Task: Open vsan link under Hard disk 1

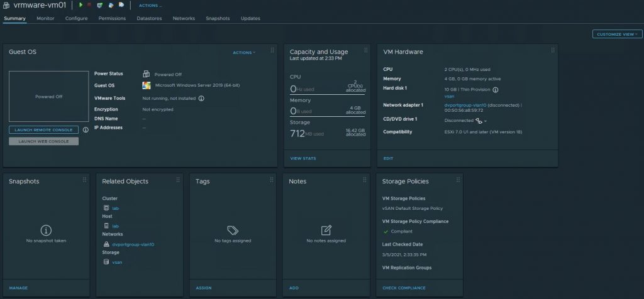Action: (449, 96)
